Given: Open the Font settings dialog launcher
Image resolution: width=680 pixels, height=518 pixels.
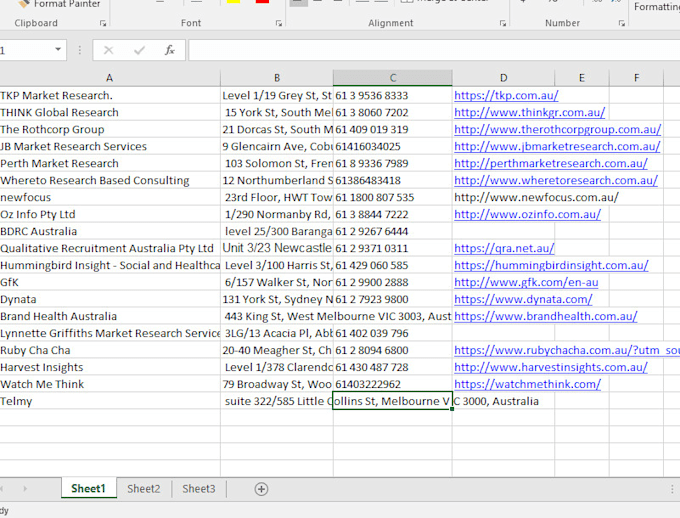Looking at the screenshot, I should (x=278, y=23).
